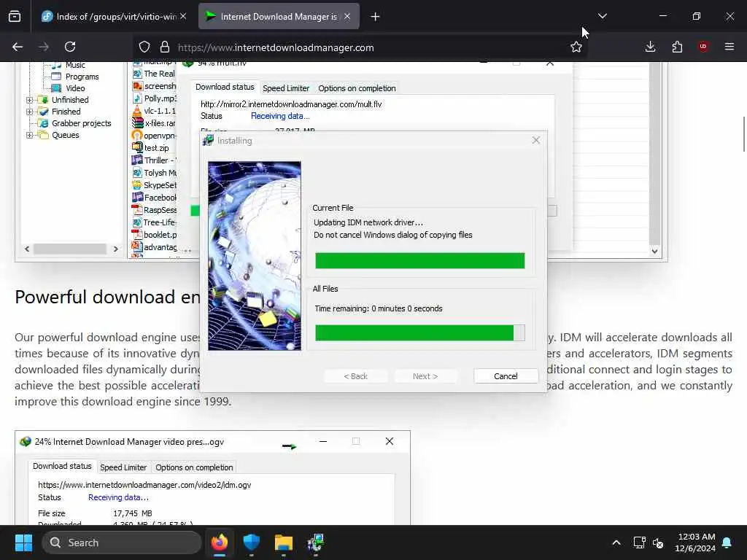Click the taskbar Search box

click(122, 542)
